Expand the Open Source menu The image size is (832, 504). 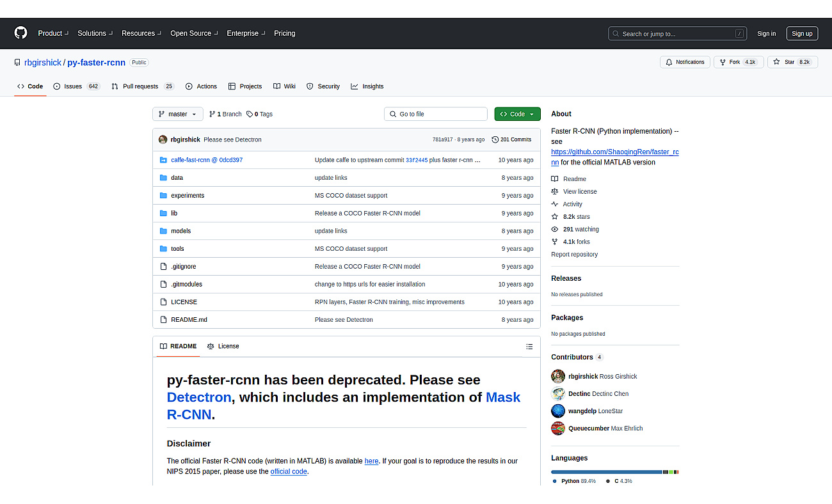(x=194, y=33)
